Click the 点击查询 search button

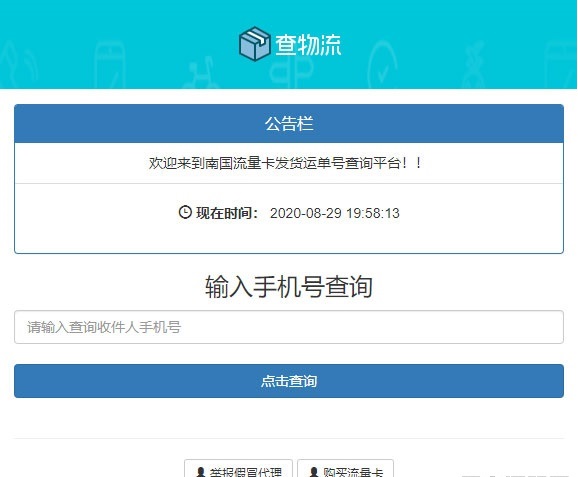click(x=289, y=381)
